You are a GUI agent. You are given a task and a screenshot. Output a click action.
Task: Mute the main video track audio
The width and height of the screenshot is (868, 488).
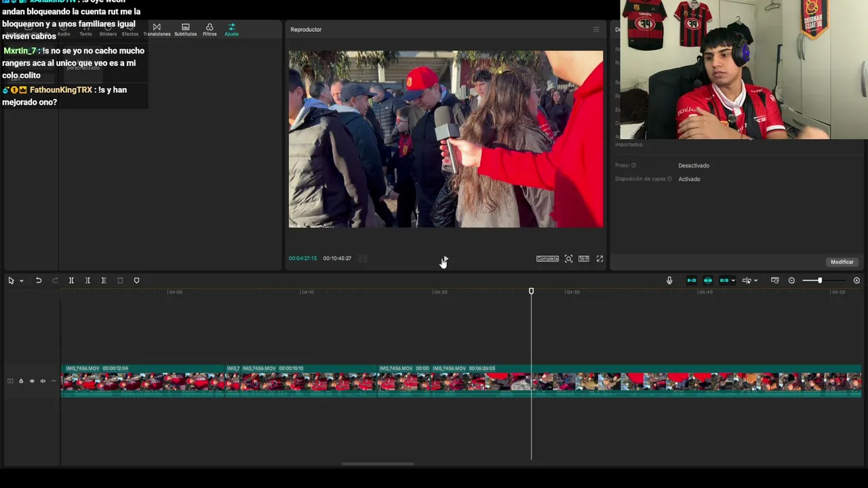click(x=43, y=381)
